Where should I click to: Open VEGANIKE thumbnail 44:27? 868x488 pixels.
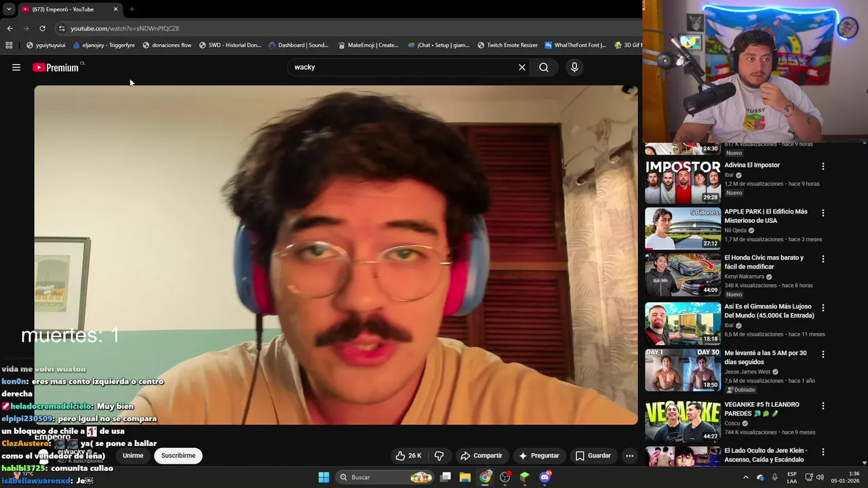682,422
